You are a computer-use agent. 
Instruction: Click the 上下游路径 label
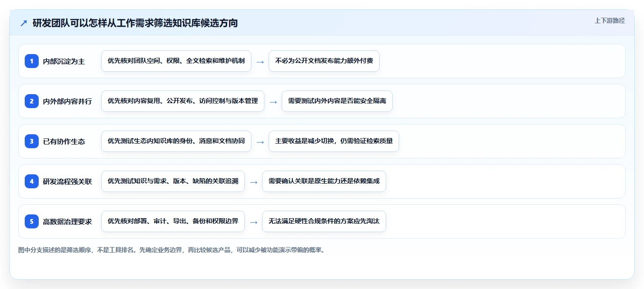609,21
